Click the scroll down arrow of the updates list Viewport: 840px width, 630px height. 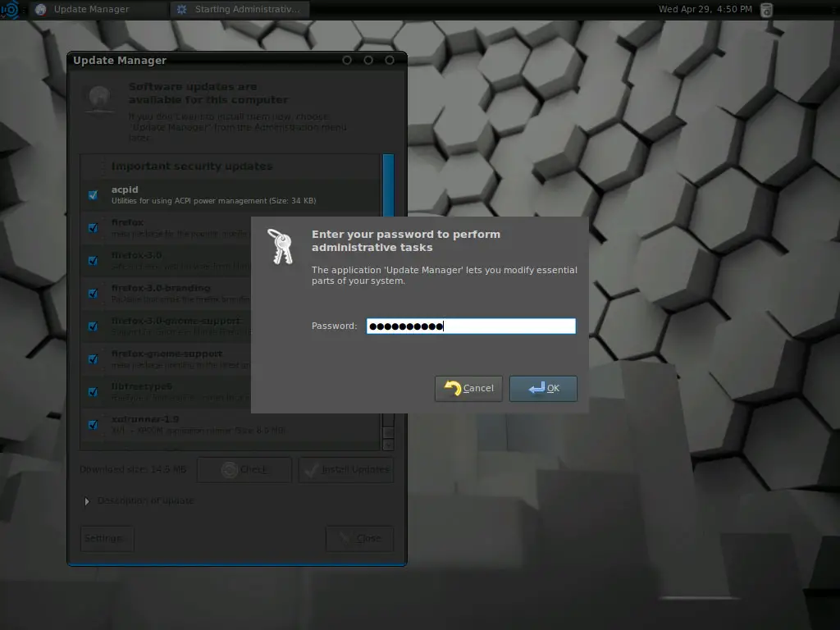tap(388, 445)
